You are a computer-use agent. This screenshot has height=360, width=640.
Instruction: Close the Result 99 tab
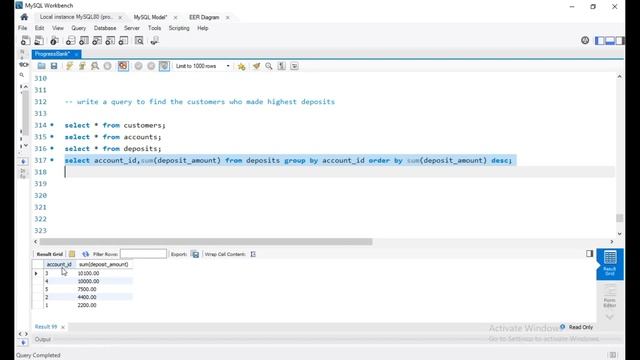63,327
